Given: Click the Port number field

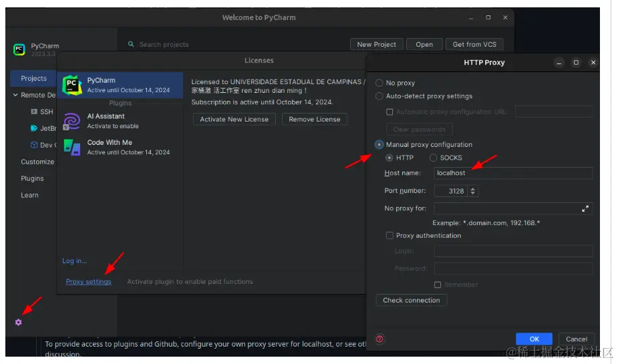Looking at the screenshot, I should (x=451, y=191).
